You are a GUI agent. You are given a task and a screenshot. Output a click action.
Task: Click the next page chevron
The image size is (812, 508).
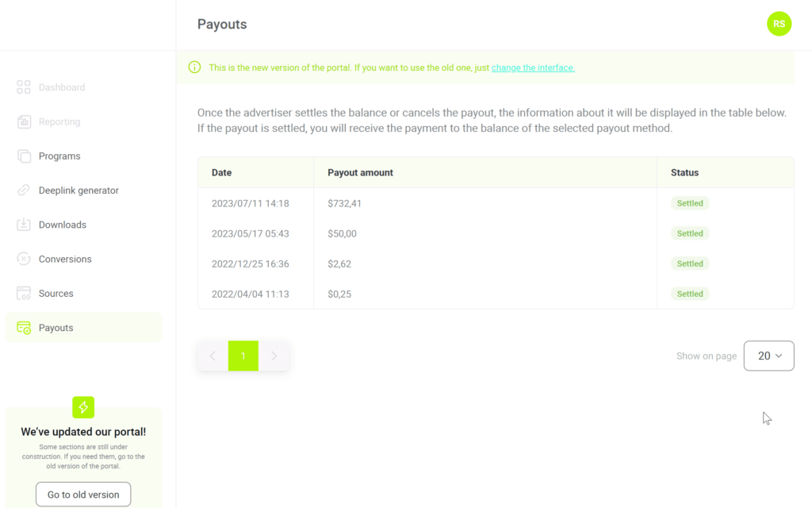pyautogui.click(x=274, y=356)
